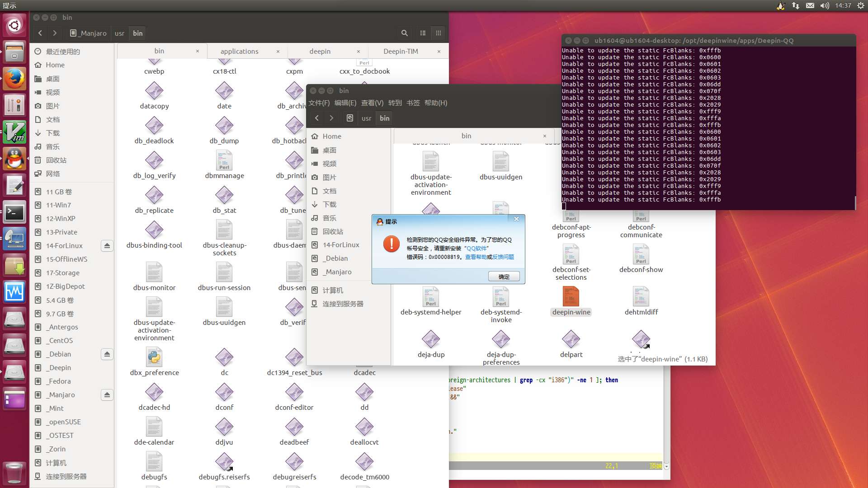Open 最近使用的 in back window sidebar

click(72, 52)
